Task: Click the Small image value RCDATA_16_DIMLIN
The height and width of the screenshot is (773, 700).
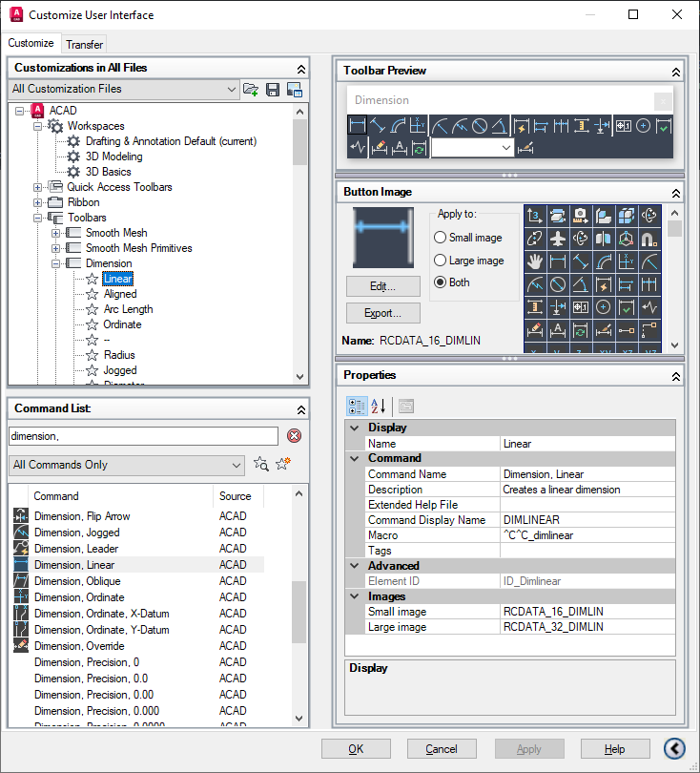Action: point(587,612)
